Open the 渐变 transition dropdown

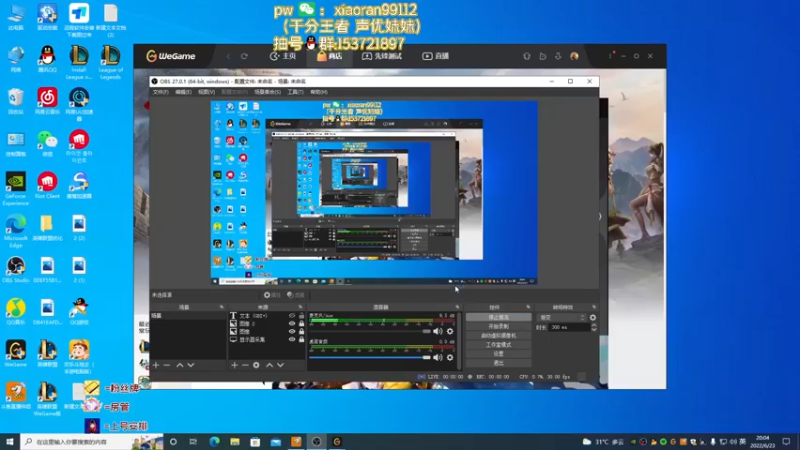tap(562, 317)
